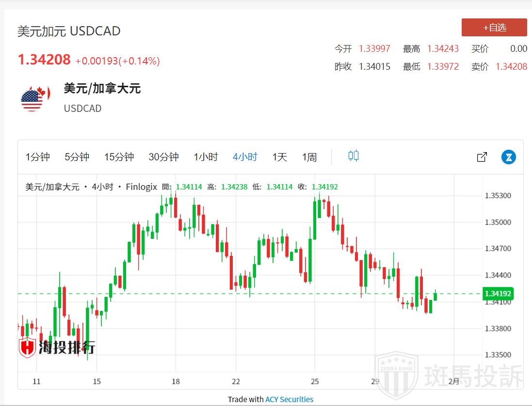
Task: Switch chart to 1小时 timeframe
Action: (206, 157)
